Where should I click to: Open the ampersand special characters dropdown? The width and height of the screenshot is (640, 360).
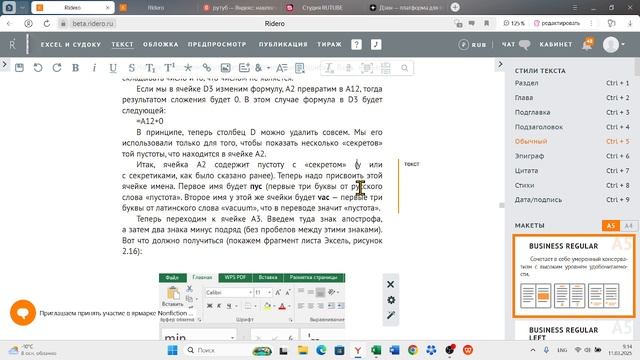pos(262,68)
